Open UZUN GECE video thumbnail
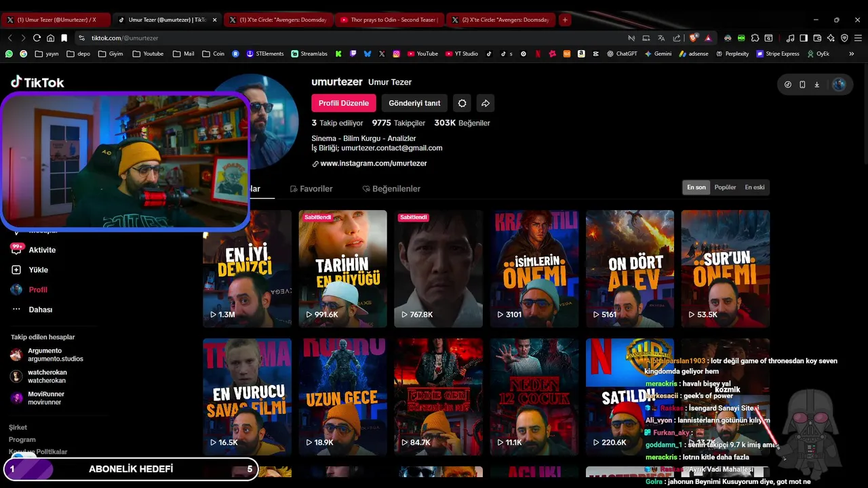Image resolution: width=868 pixels, height=488 pixels. coord(343,397)
